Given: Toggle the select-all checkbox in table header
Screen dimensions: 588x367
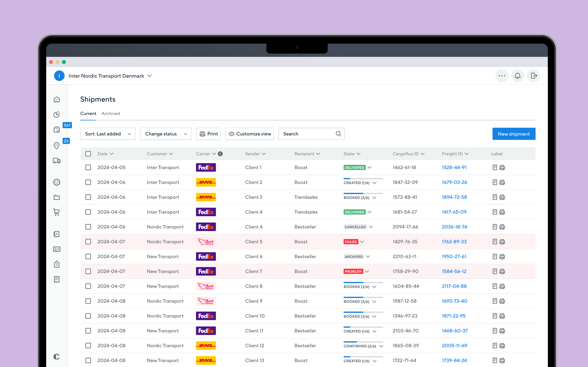Looking at the screenshot, I should 88,154.
